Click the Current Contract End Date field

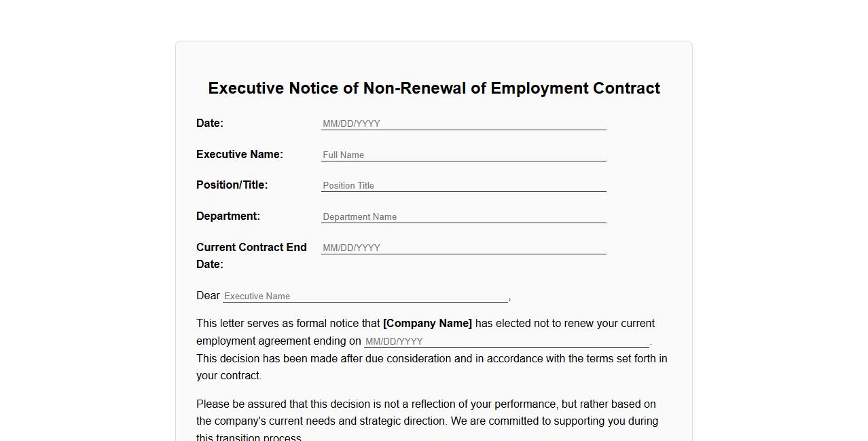pyautogui.click(x=464, y=248)
